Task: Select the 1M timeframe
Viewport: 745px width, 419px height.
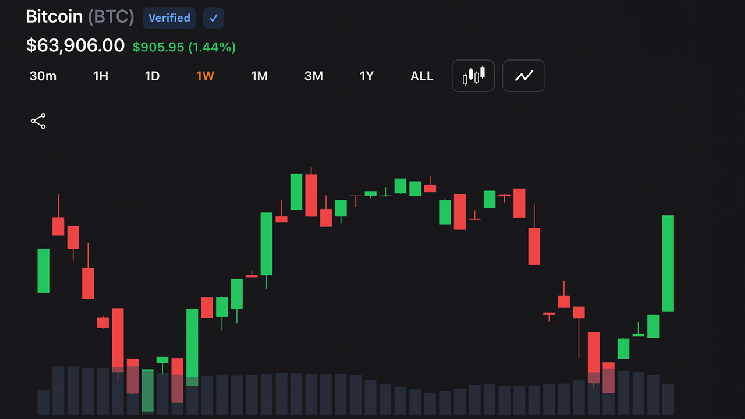Action: pos(259,76)
